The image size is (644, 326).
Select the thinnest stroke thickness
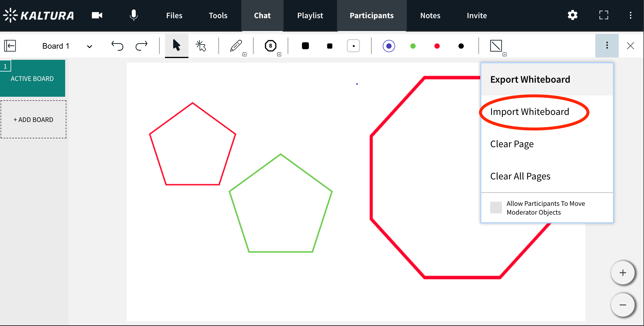pyautogui.click(x=353, y=46)
